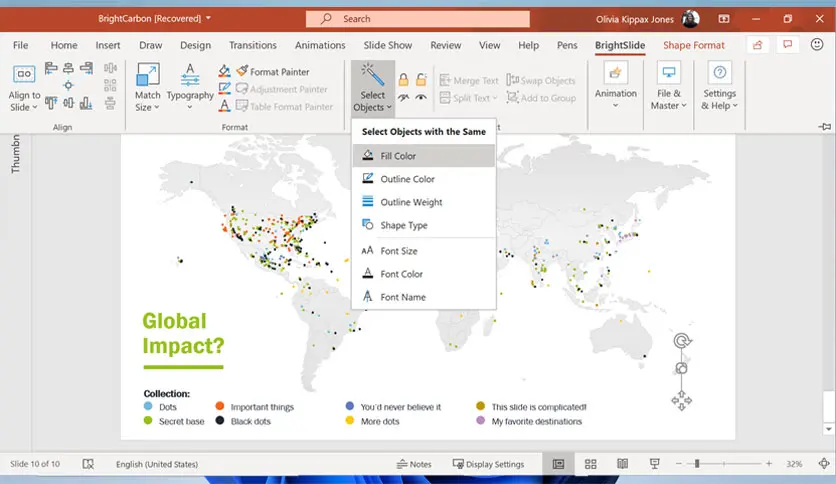
Task: Show objects with the open eye icon
Action: click(421, 98)
